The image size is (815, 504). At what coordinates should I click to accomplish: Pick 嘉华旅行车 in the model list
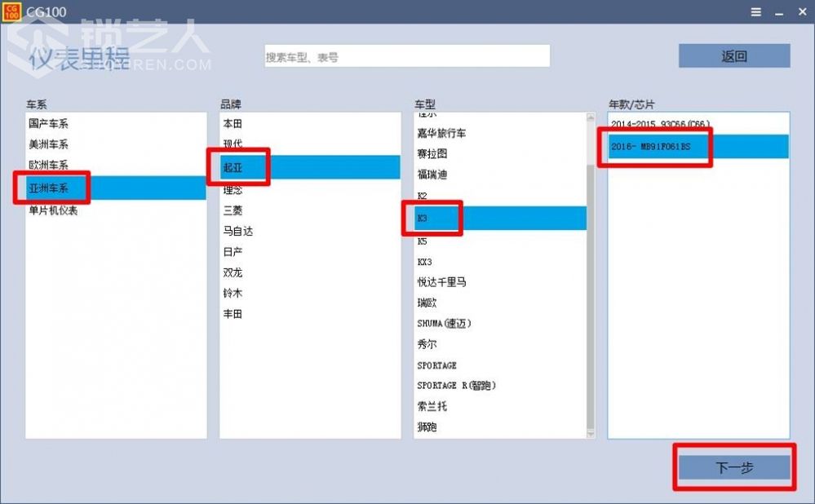tap(500, 134)
